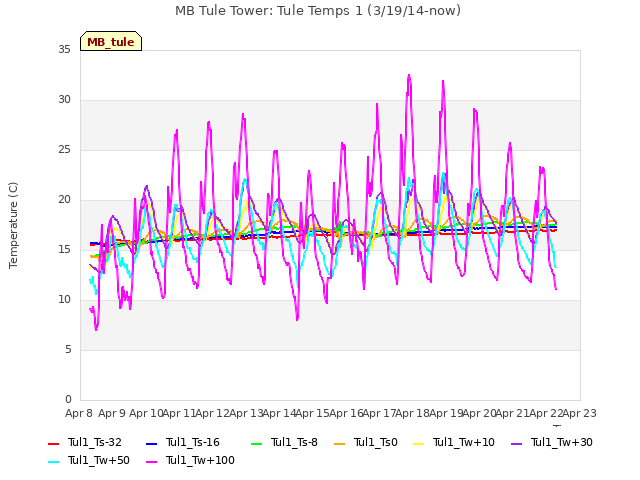Screen dimensions: 640x480
Task: Select the Tul1_Tw+10 legend label
Action: click(464, 442)
